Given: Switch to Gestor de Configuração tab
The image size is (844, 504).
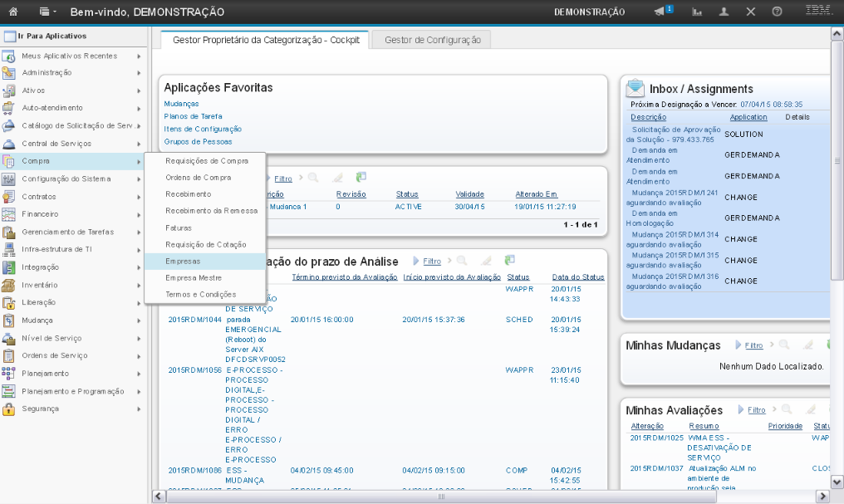Looking at the screenshot, I should pyautogui.click(x=432, y=40).
